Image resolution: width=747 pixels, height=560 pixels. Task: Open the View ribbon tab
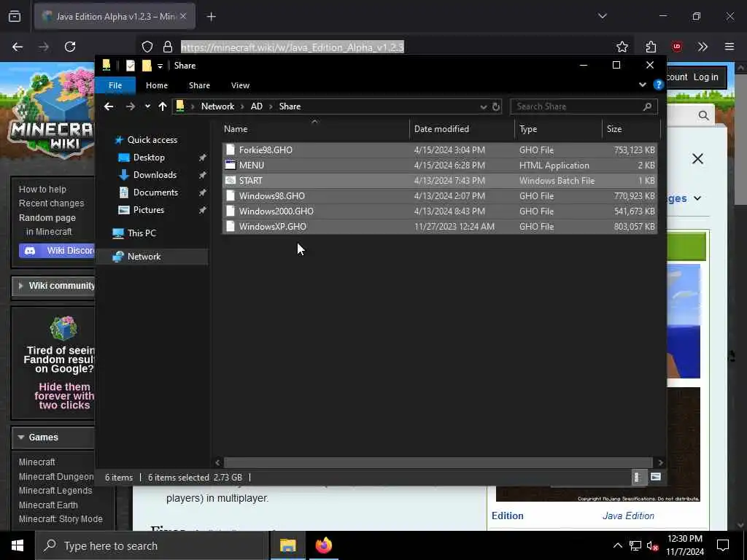pyautogui.click(x=240, y=85)
